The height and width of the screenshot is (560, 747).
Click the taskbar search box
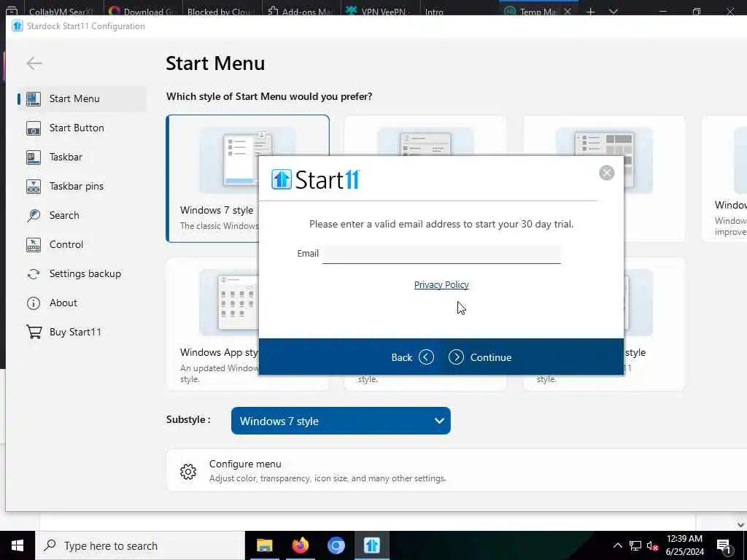coord(140,545)
